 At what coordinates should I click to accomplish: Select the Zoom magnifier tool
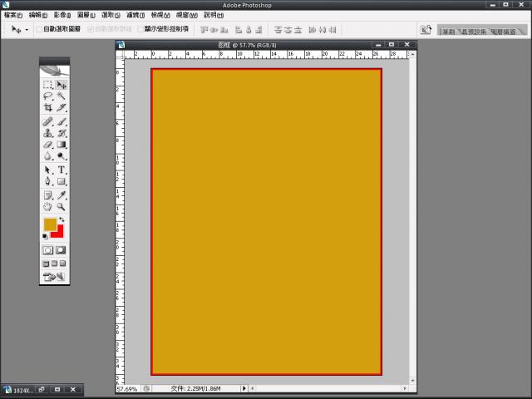[x=62, y=206]
